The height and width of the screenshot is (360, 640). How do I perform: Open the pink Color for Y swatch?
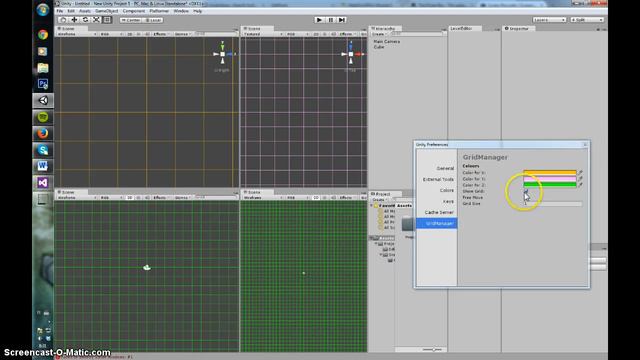(x=550, y=179)
